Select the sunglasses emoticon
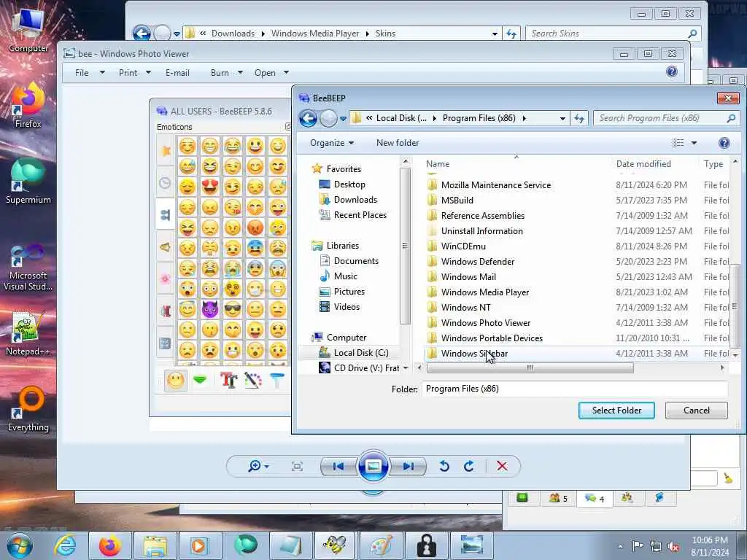 tap(233, 309)
